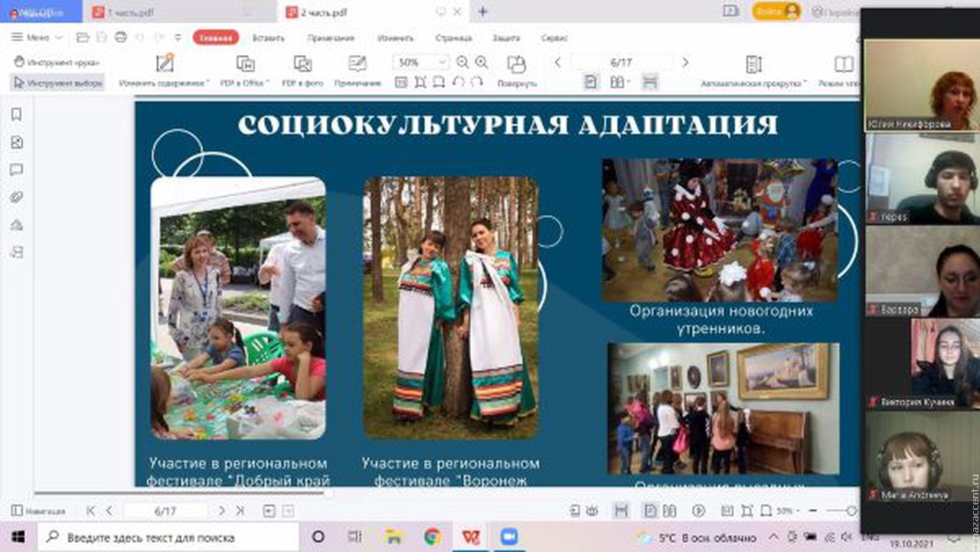Image resolution: width=980 pixels, height=552 pixels.
Task: Click the Windows search box
Action: pos(168,537)
